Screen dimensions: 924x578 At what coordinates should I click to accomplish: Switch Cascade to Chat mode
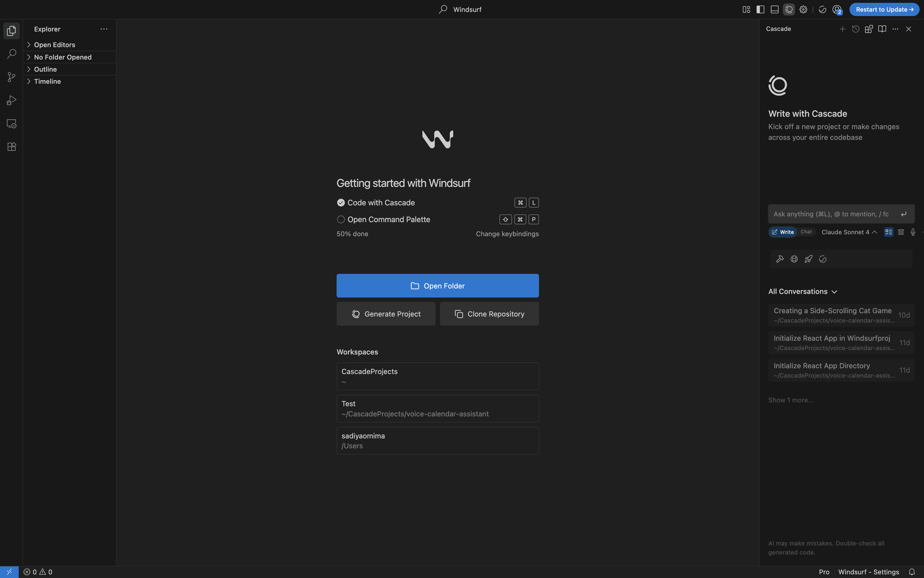(806, 232)
